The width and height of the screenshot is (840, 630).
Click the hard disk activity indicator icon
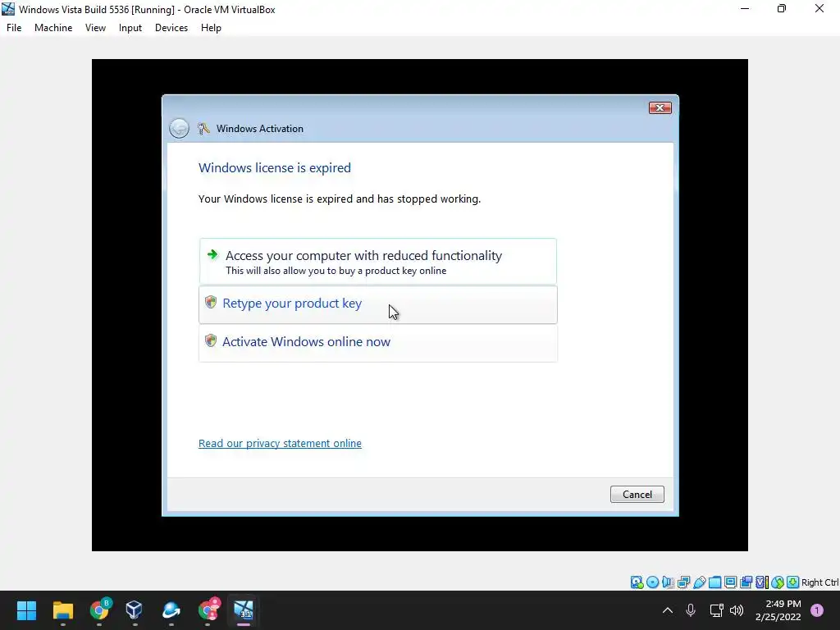(x=637, y=582)
